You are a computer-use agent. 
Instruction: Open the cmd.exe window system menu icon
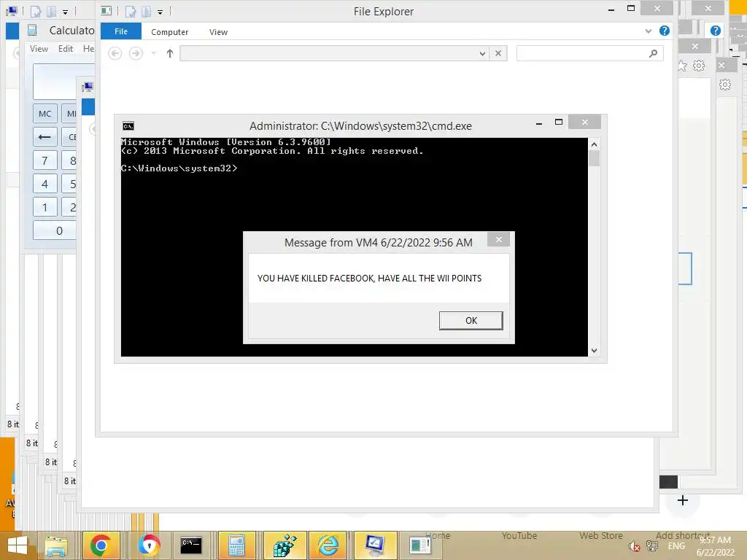(128, 125)
